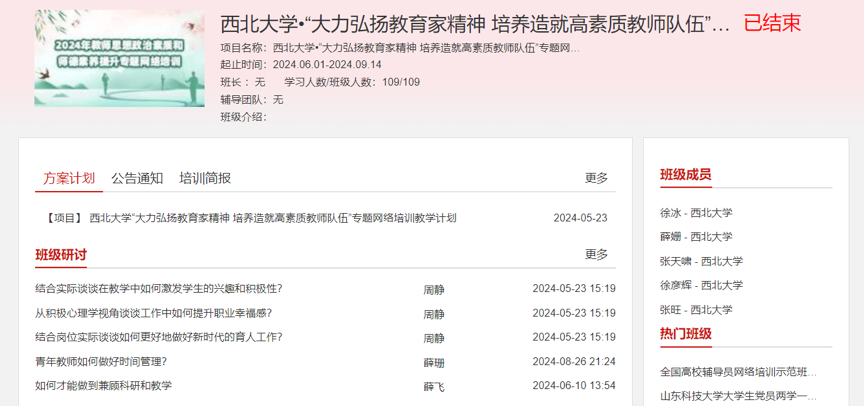Switch to the 公告通知 tab

click(137, 178)
